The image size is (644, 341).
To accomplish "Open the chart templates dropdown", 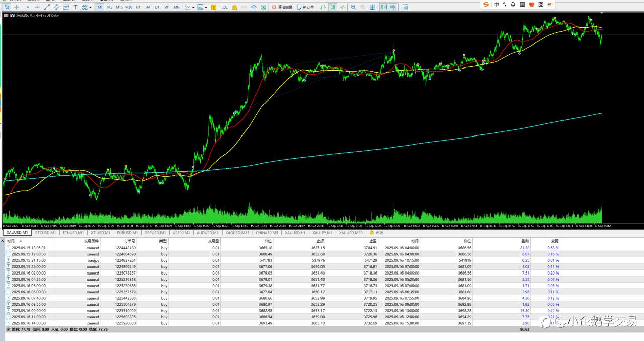I will [x=202, y=7].
